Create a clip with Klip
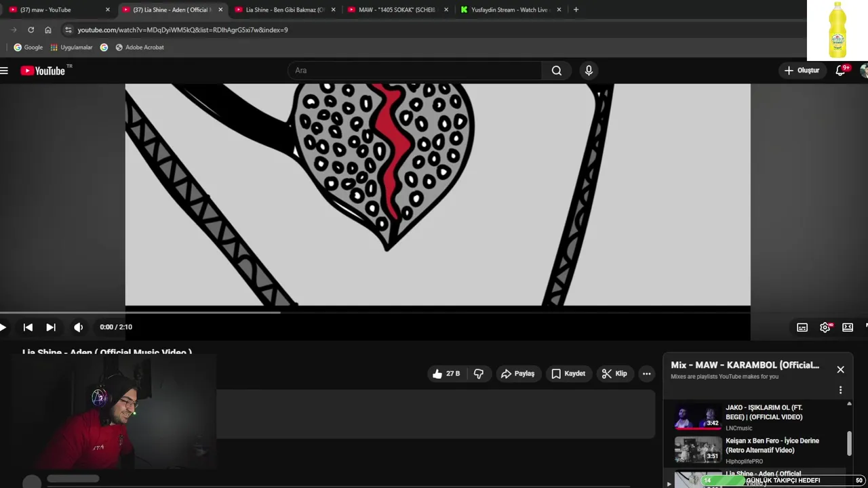 (614, 373)
